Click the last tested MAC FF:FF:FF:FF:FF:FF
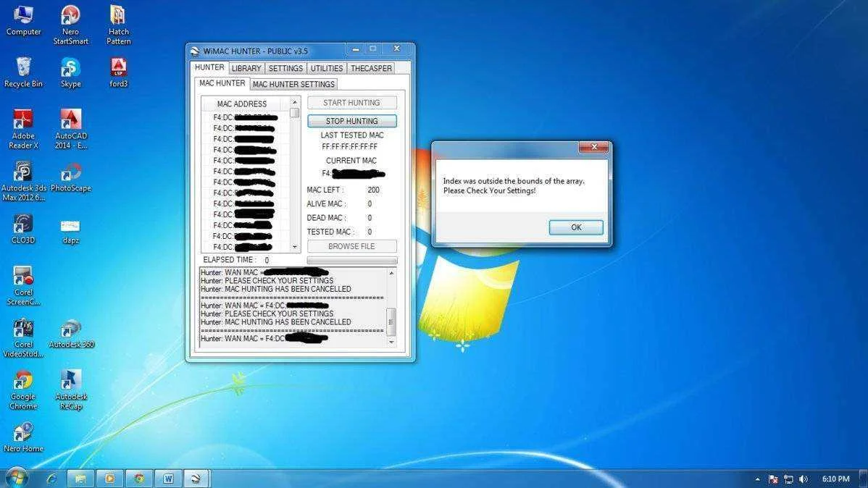 coord(349,147)
